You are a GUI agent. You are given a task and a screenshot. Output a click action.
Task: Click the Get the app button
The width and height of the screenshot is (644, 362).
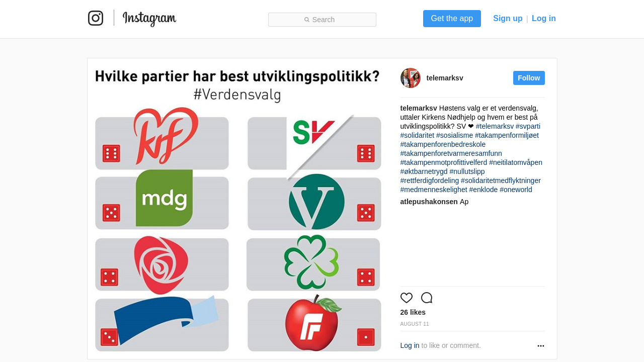(x=452, y=19)
